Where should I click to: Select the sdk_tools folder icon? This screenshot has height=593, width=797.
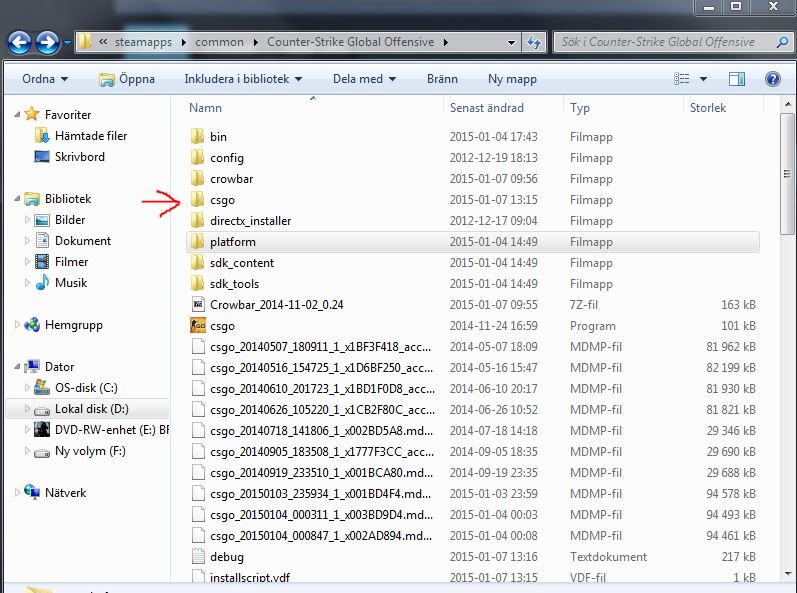tap(197, 284)
